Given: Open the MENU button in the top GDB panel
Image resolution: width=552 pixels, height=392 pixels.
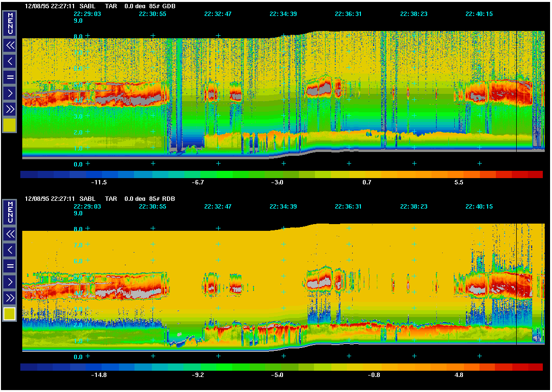Looking at the screenshot, I should 10,23.
